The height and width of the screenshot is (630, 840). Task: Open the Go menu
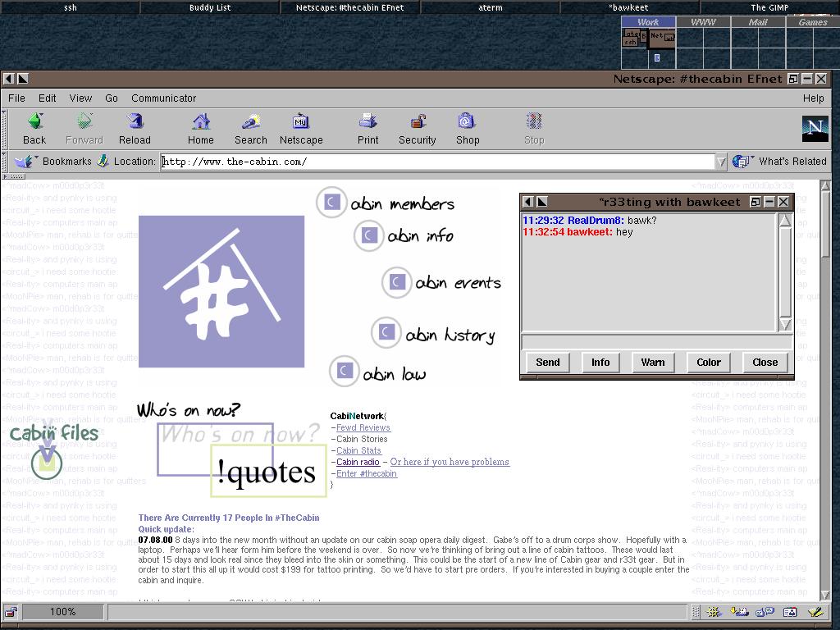(x=112, y=98)
